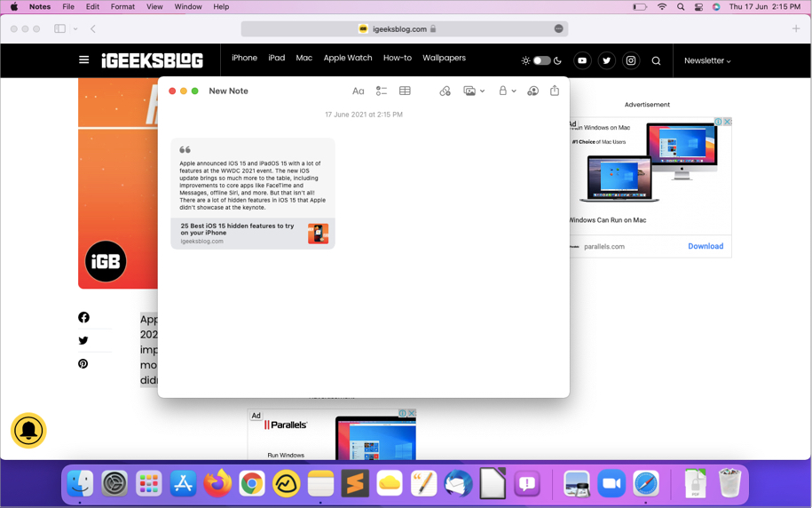Click the article link preview in quick note

(x=253, y=234)
